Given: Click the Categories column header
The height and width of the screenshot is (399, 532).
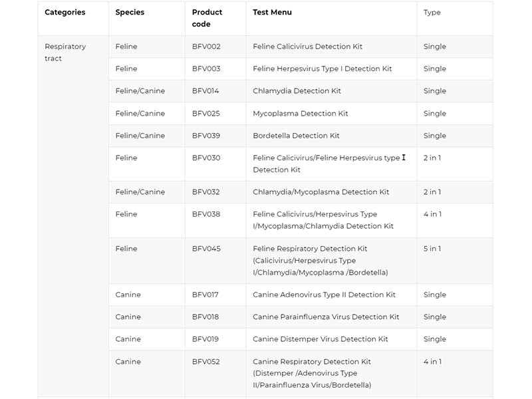Looking at the screenshot, I should click(65, 13).
